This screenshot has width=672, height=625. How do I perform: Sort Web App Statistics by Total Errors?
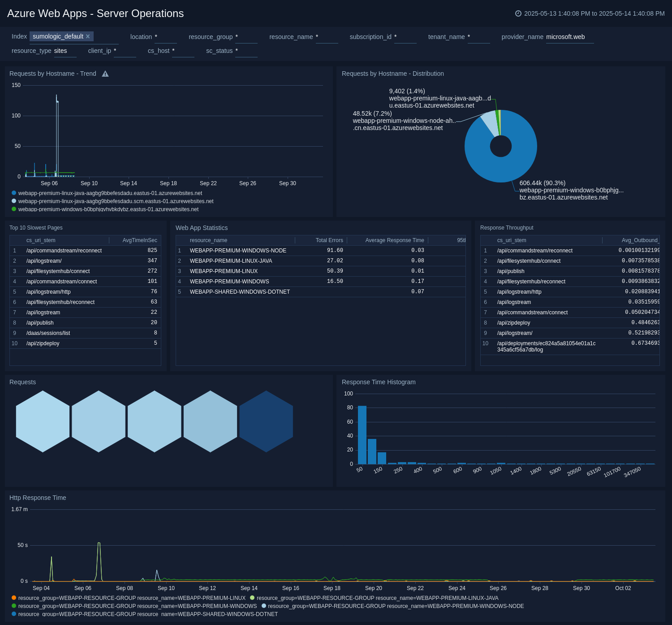pyautogui.click(x=329, y=240)
